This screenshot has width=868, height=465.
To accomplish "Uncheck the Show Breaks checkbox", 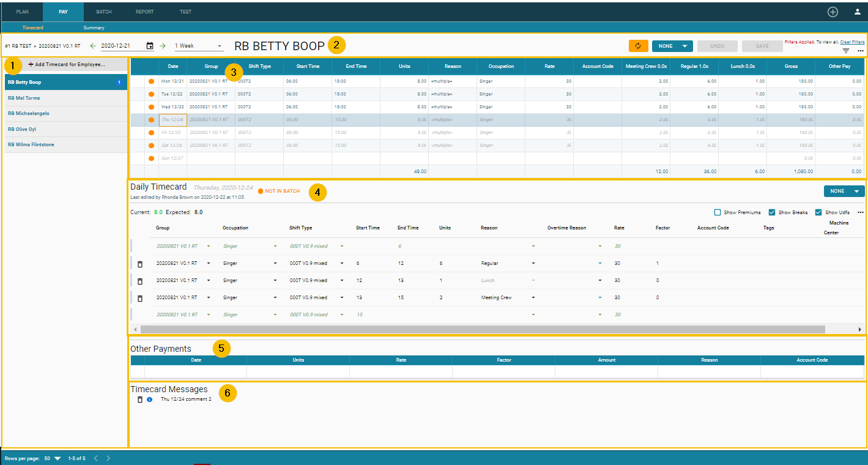I will pyautogui.click(x=772, y=212).
